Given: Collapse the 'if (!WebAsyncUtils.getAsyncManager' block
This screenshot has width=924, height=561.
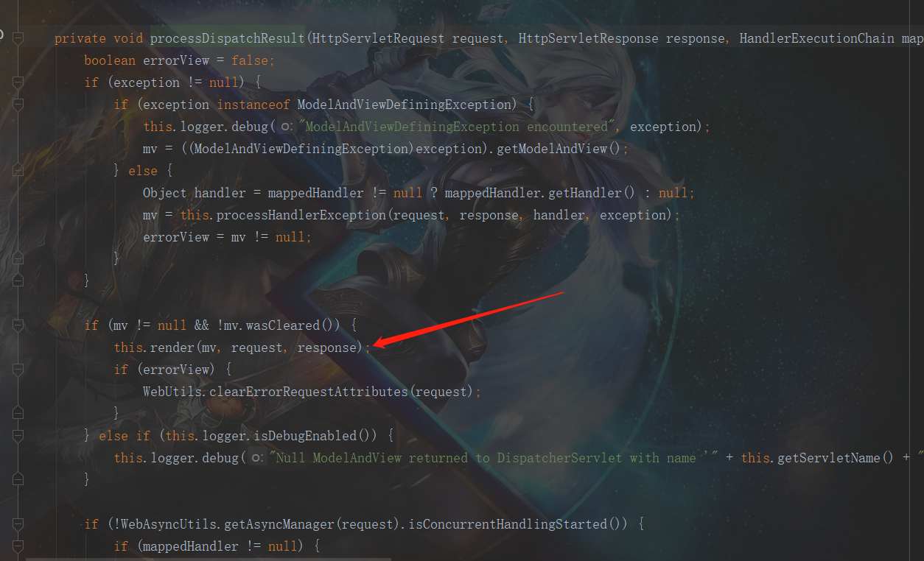Looking at the screenshot, I should pyautogui.click(x=18, y=524).
